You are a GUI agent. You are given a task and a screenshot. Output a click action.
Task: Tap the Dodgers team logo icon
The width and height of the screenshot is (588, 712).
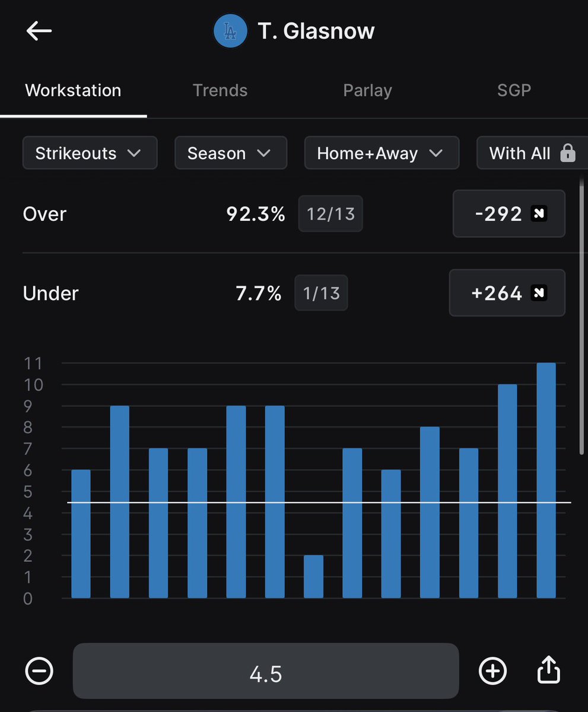pos(230,31)
